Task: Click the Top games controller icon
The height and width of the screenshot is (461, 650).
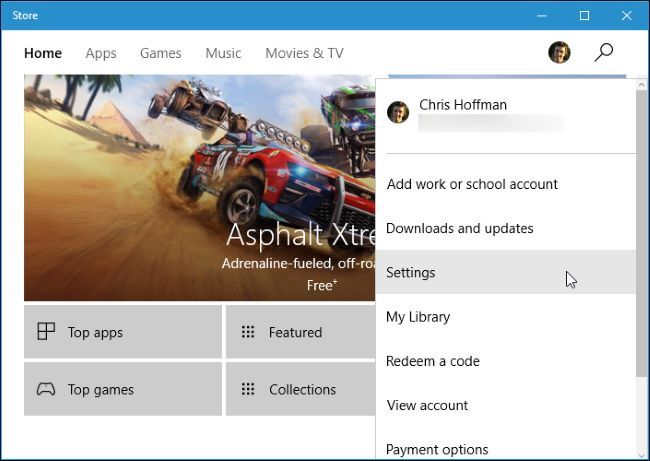Action: pyautogui.click(x=46, y=389)
